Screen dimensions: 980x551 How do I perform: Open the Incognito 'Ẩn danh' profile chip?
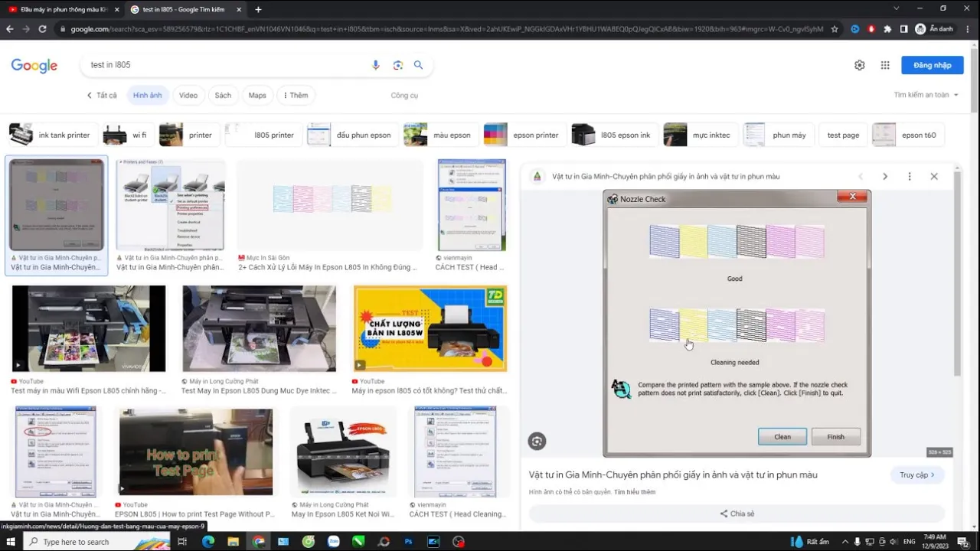934,29
